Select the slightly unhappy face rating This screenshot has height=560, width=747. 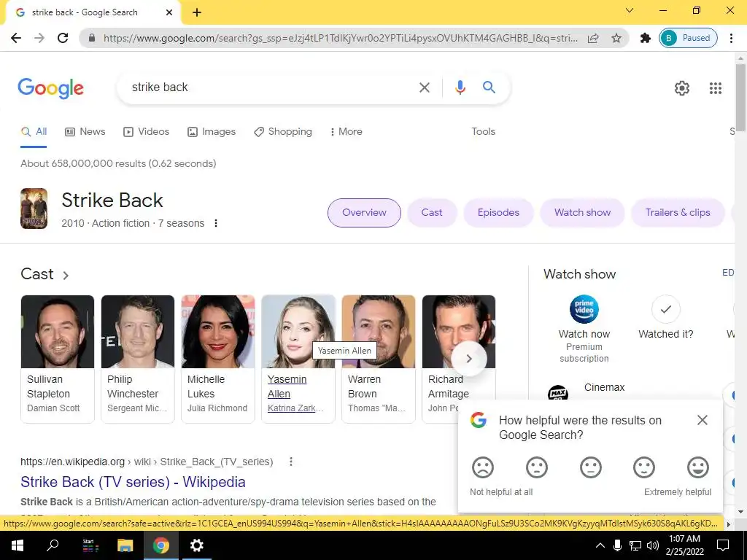point(536,467)
